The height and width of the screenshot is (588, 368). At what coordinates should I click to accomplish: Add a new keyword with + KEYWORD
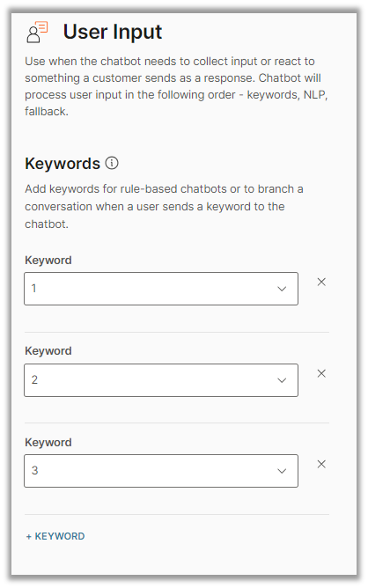55,536
